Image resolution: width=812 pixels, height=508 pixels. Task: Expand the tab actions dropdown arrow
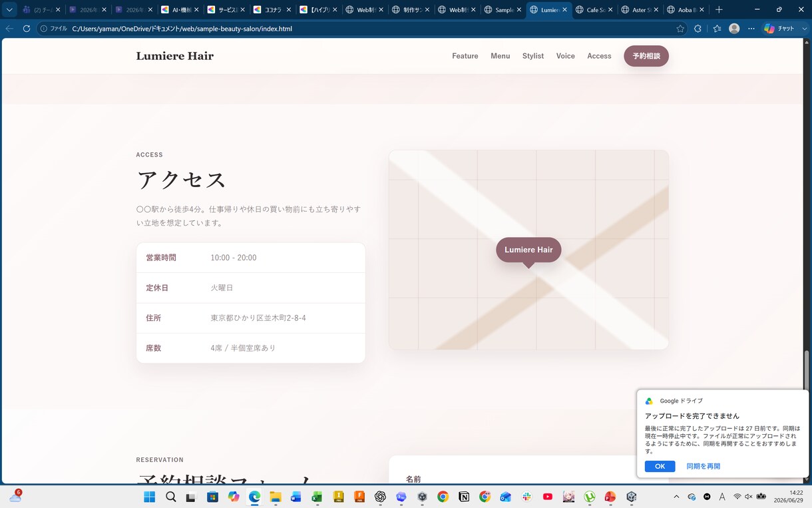[x=9, y=10]
